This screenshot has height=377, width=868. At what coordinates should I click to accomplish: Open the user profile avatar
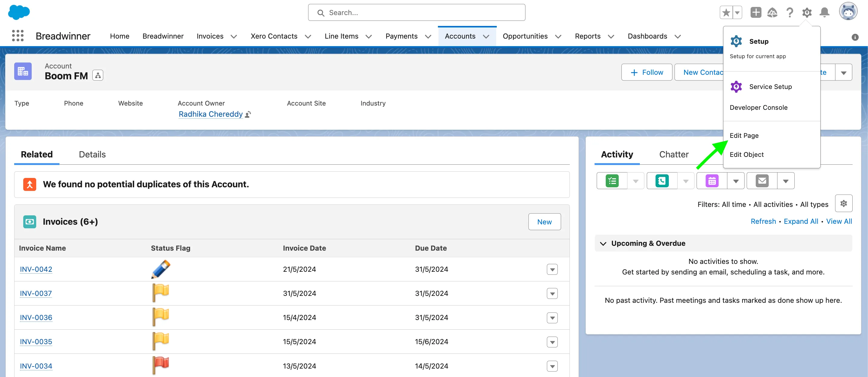pyautogui.click(x=848, y=11)
